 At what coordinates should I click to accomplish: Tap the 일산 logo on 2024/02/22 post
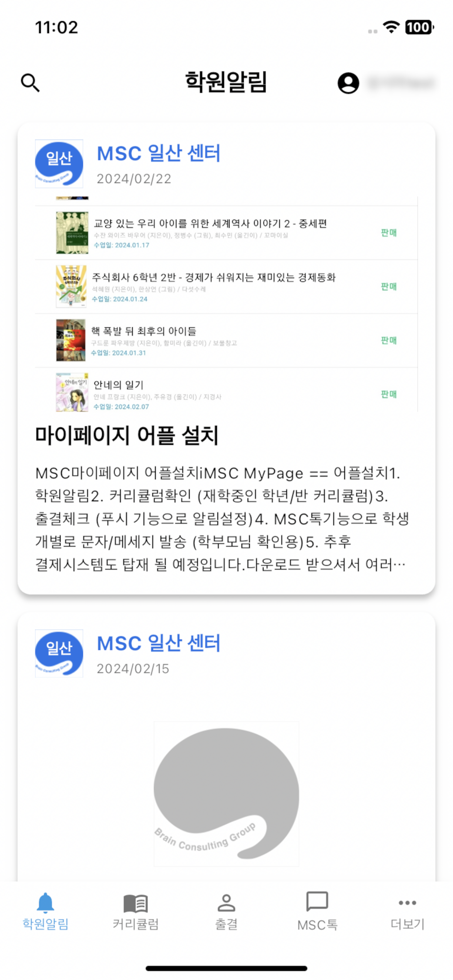[59, 164]
